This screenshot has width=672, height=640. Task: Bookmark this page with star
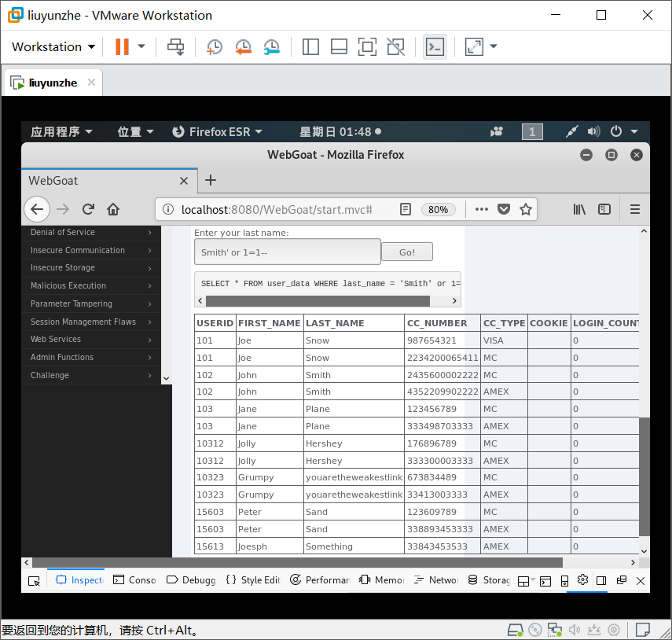(526, 209)
